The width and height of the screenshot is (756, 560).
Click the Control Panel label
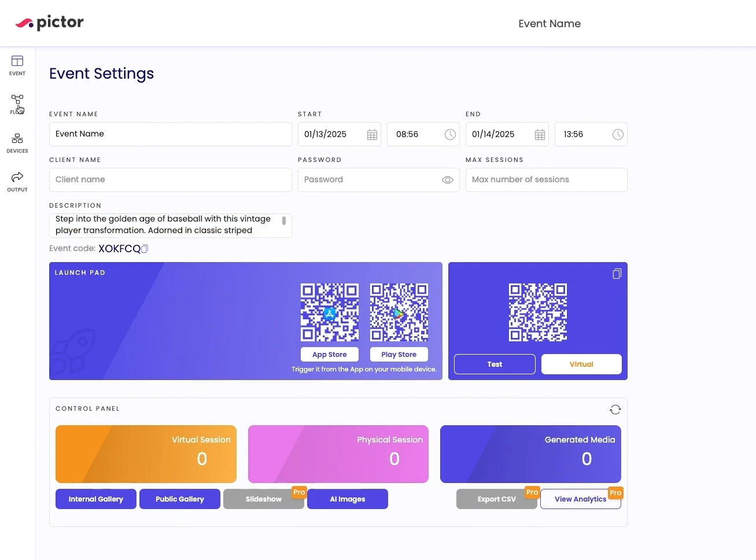pos(88,408)
